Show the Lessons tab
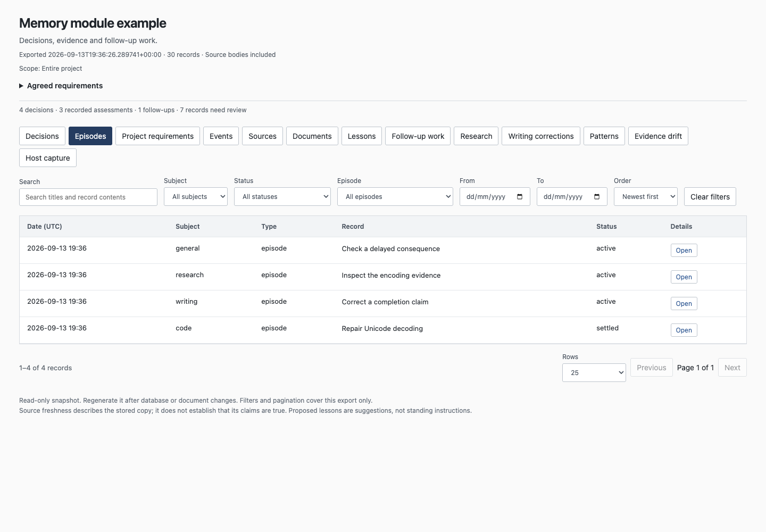Screen dimensions: 766x532 click(x=362, y=136)
